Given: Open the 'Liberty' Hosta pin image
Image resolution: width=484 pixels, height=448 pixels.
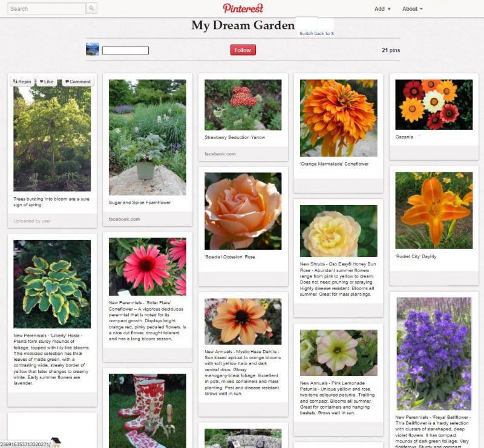Looking at the screenshot, I should point(52,285).
